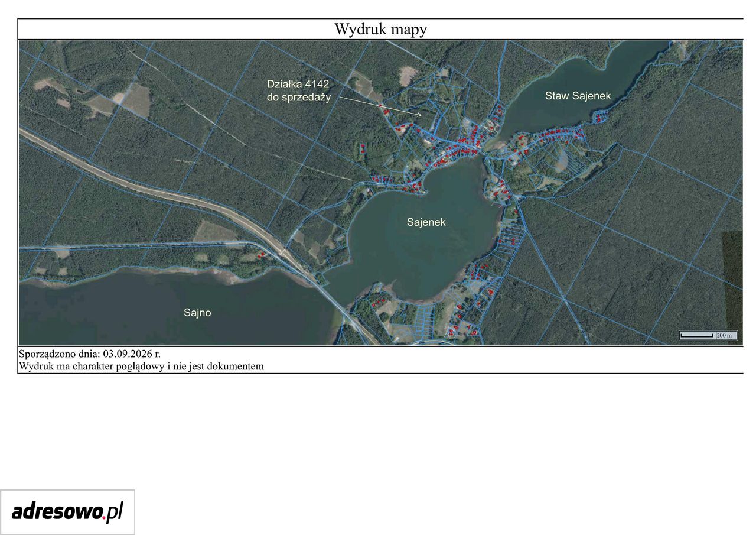Click the "Wydruk mapy" title
Viewport: 756px width, 535px height.
tap(380, 29)
